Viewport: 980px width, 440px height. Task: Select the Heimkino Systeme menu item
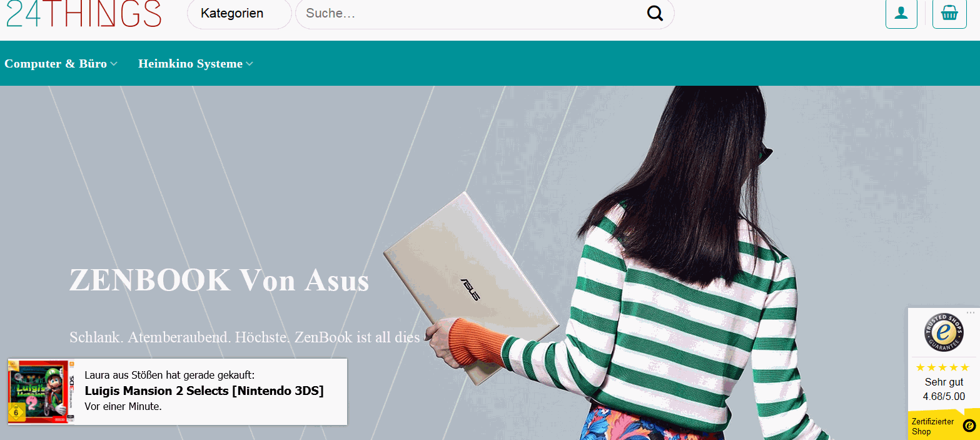[190, 64]
